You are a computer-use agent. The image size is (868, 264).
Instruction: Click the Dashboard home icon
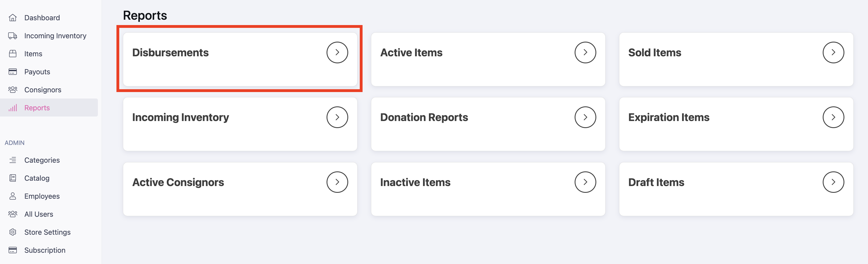(x=13, y=17)
